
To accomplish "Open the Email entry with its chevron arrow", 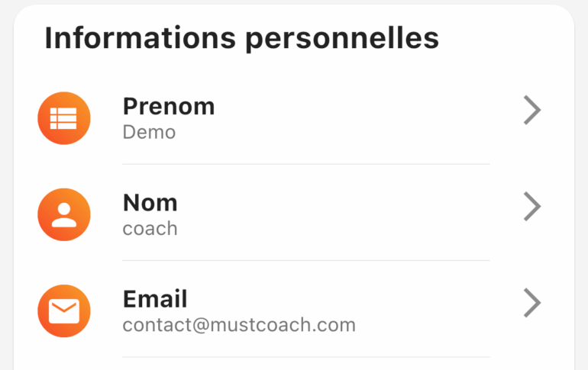I will (x=532, y=303).
